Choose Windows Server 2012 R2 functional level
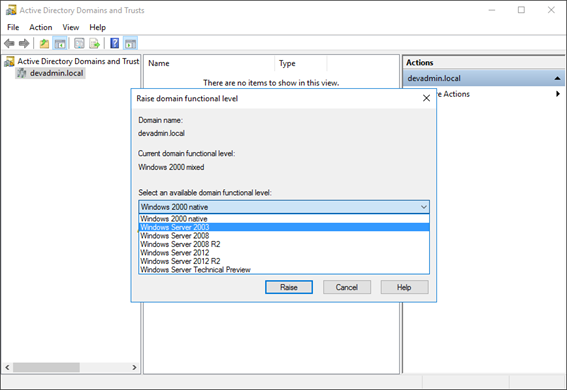The width and height of the screenshot is (567, 390). tap(284, 261)
